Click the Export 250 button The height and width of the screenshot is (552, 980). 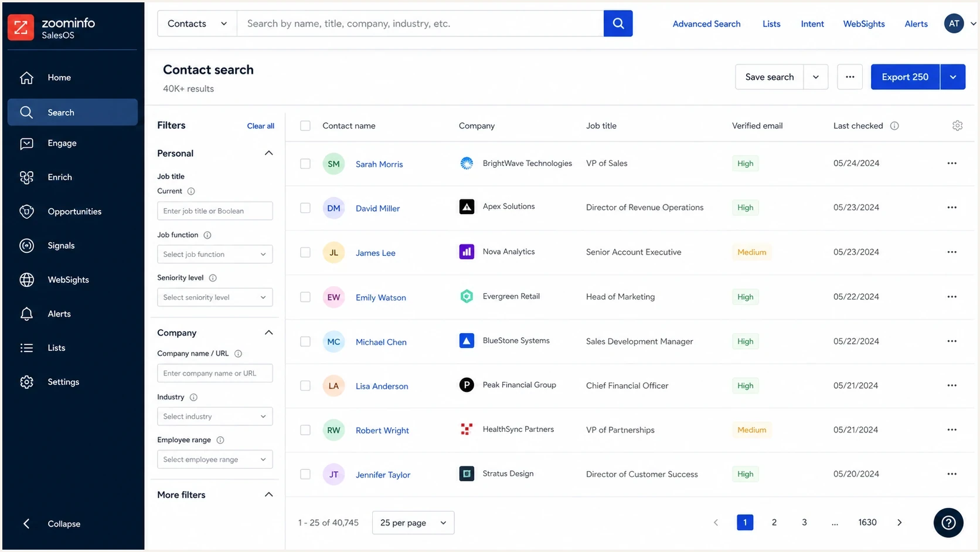905,77
